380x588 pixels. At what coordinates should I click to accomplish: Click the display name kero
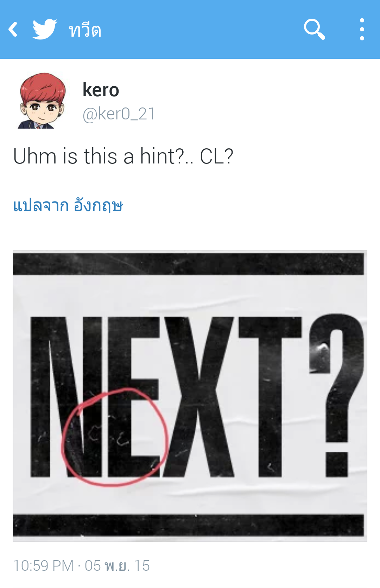(101, 90)
